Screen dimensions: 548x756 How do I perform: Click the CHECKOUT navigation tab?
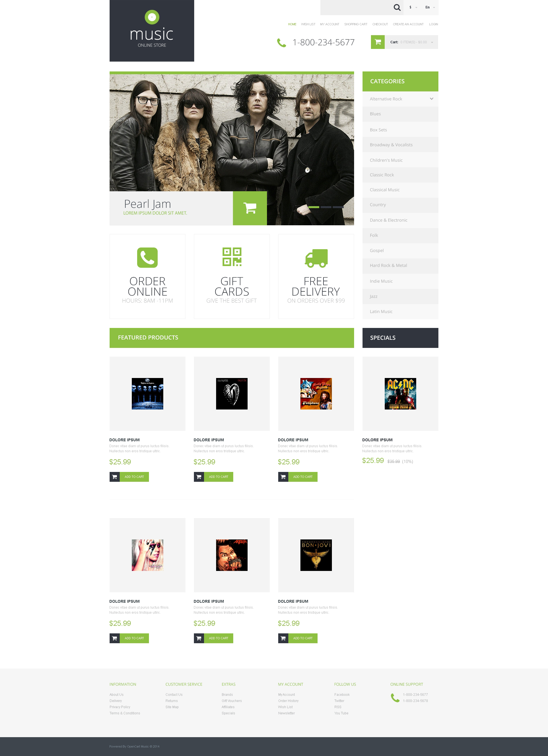tap(380, 24)
